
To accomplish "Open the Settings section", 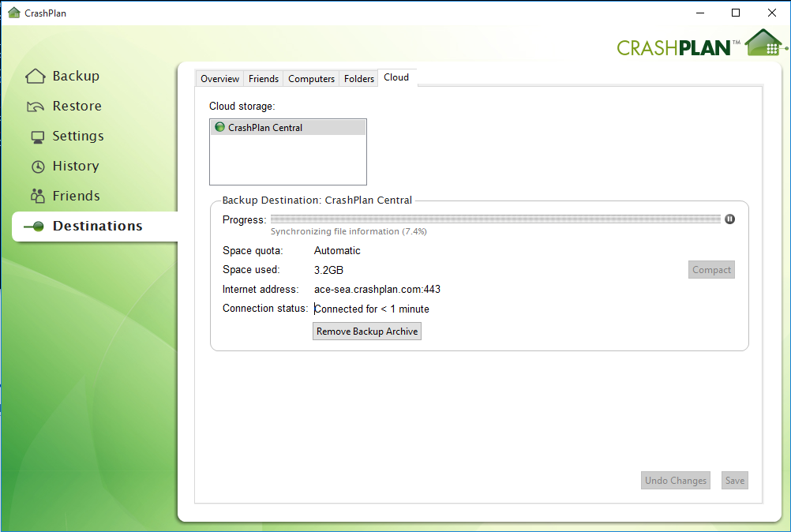I will 78,136.
